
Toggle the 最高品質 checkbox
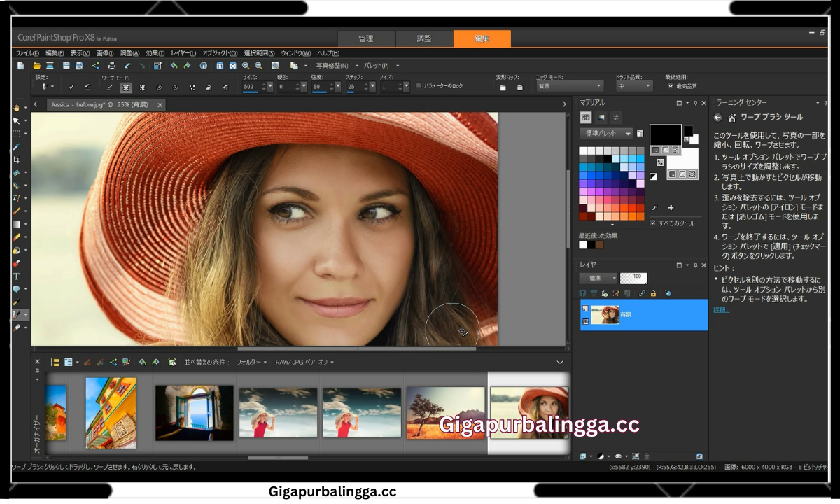(x=671, y=86)
